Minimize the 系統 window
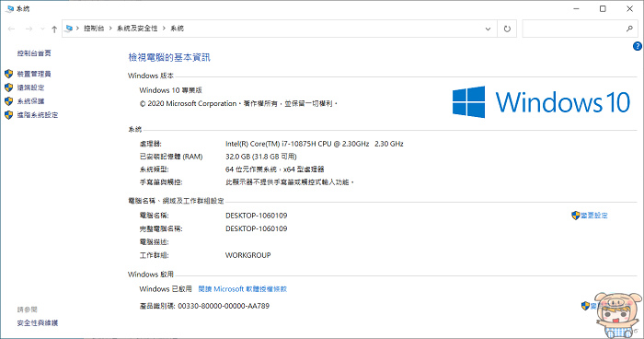Image resolution: width=644 pixels, height=339 pixels. click(x=576, y=8)
